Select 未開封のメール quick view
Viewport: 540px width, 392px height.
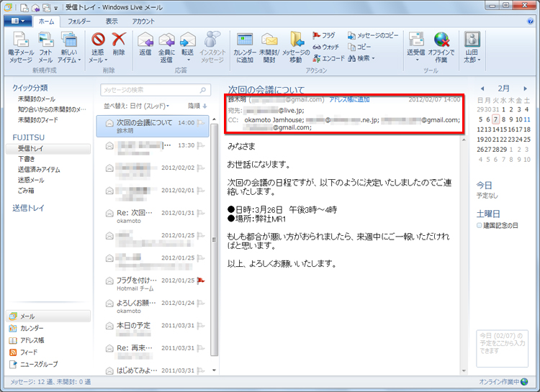click(x=37, y=99)
